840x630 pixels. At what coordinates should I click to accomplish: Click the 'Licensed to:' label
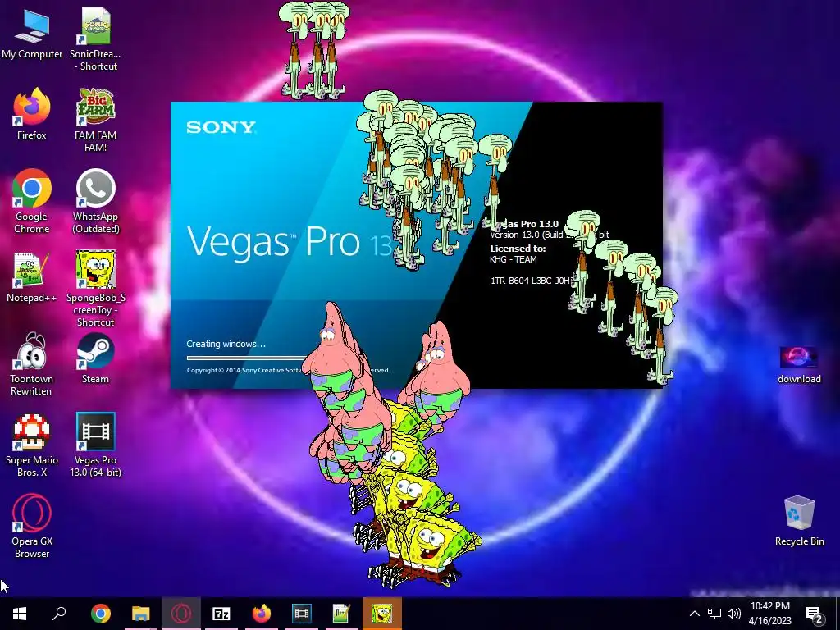(518, 249)
